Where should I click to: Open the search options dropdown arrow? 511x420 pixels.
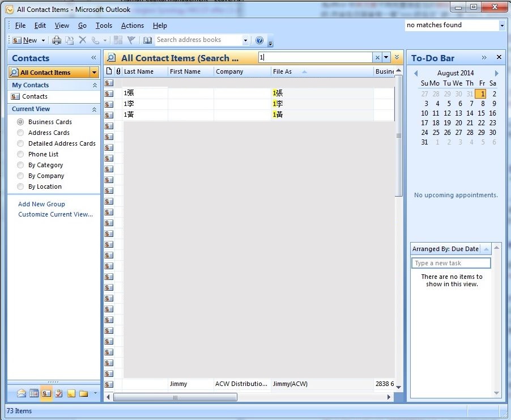pos(386,58)
